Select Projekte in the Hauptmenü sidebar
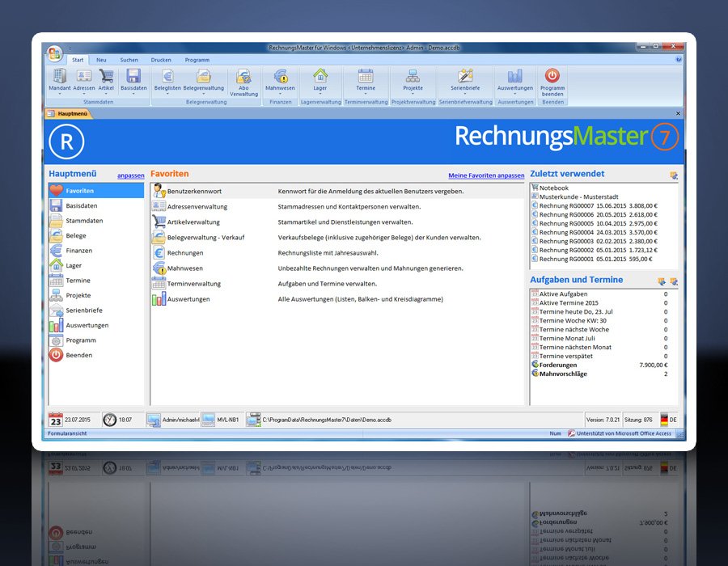This screenshot has height=566, width=728. pyautogui.click(x=96, y=295)
